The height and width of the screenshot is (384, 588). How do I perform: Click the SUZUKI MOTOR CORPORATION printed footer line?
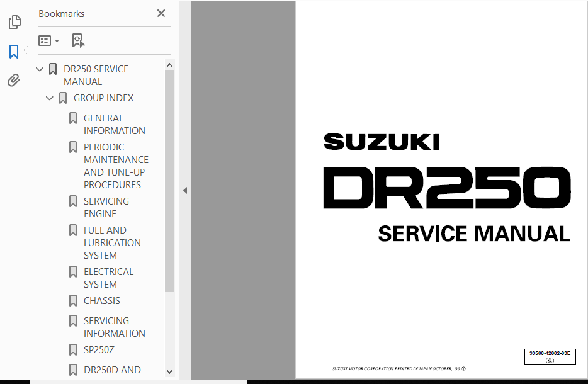pos(399,369)
